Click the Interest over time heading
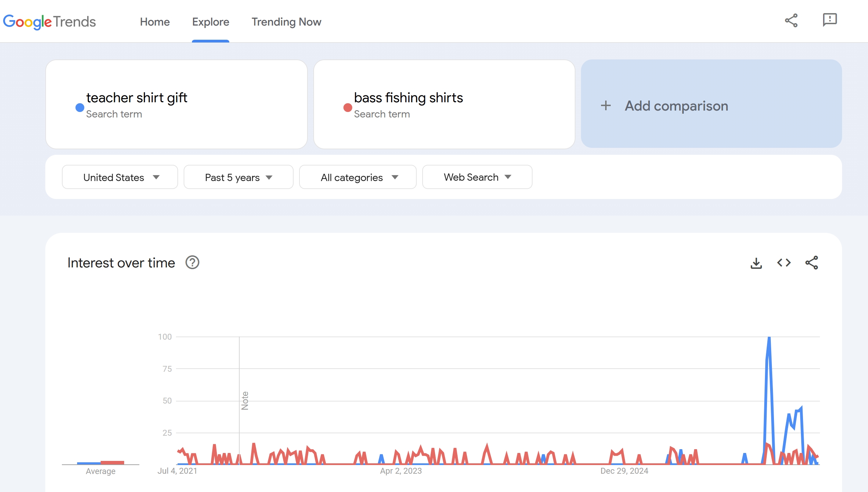 [x=121, y=263]
